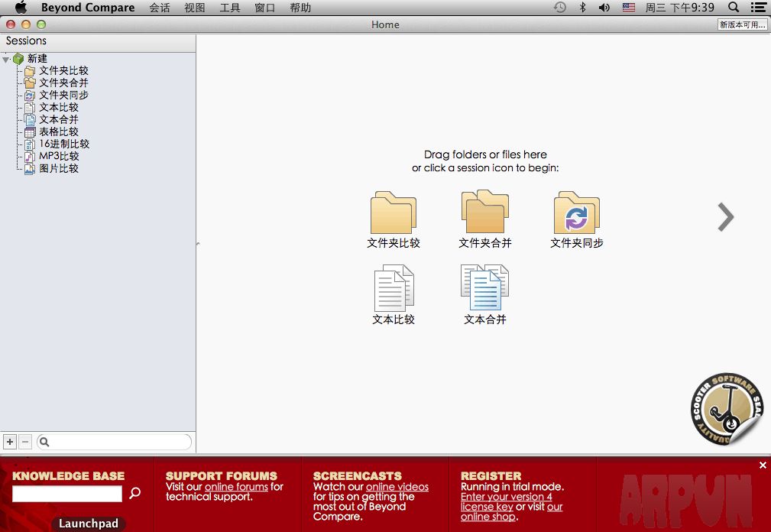This screenshot has height=532, width=771.
Task: Click the Knowledge Base search field
Action: pyautogui.click(x=67, y=494)
